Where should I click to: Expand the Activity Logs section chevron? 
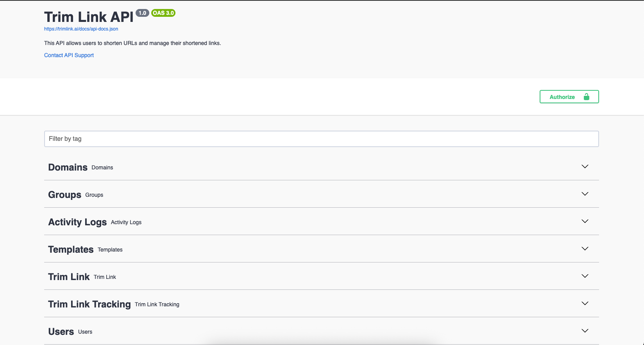point(585,221)
